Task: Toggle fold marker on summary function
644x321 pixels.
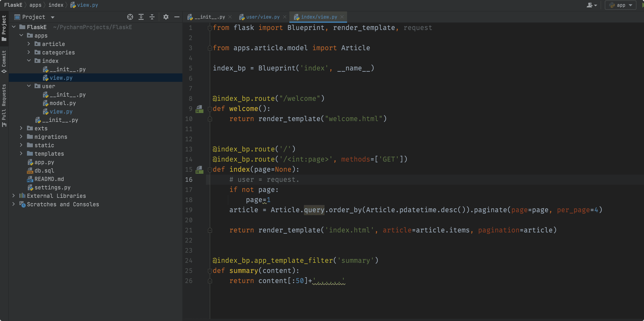Action: pyautogui.click(x=210, y=271)
